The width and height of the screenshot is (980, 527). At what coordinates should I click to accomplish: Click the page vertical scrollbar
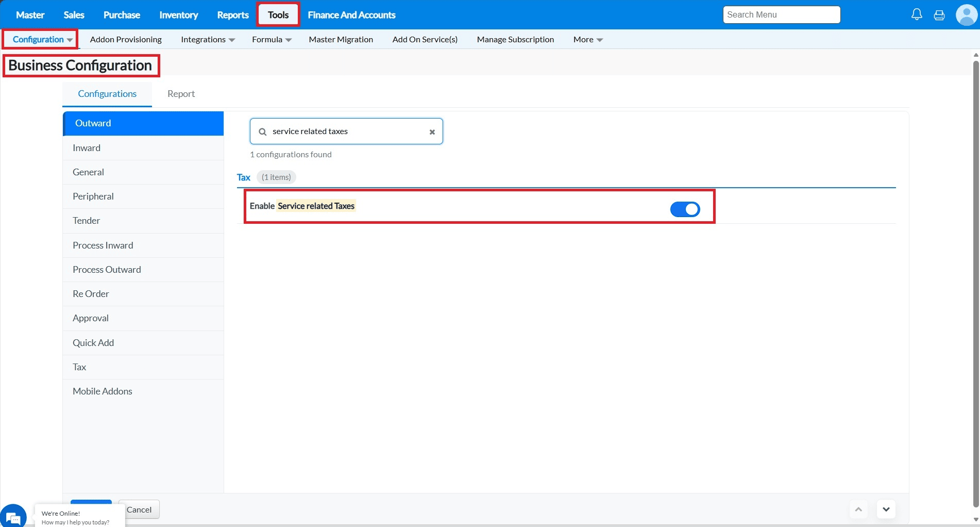click(x=975, y=284)
